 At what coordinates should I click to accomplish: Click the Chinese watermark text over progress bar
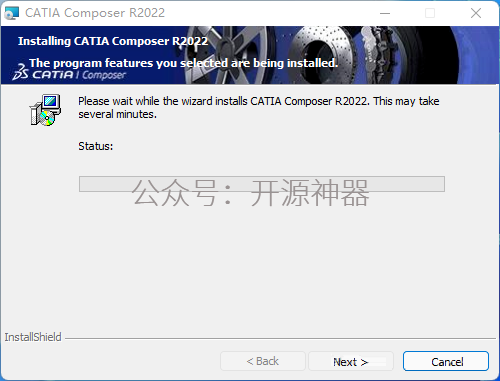click(251, 193)
